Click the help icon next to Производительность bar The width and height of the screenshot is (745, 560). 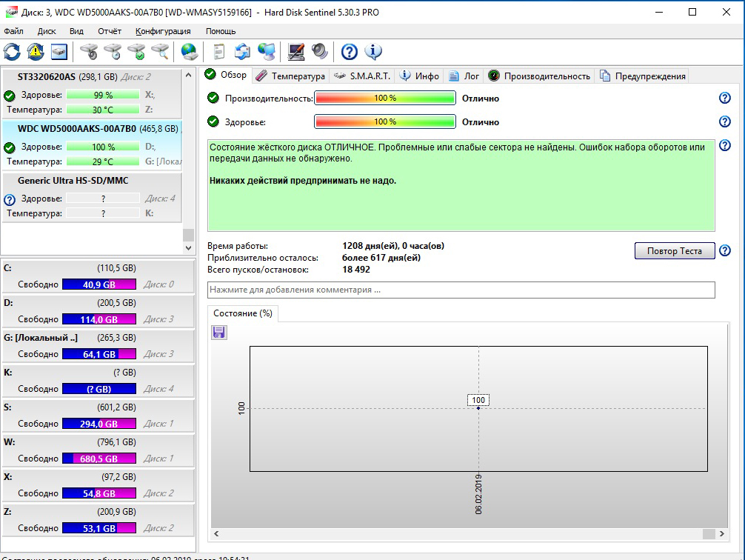(725, 99)
